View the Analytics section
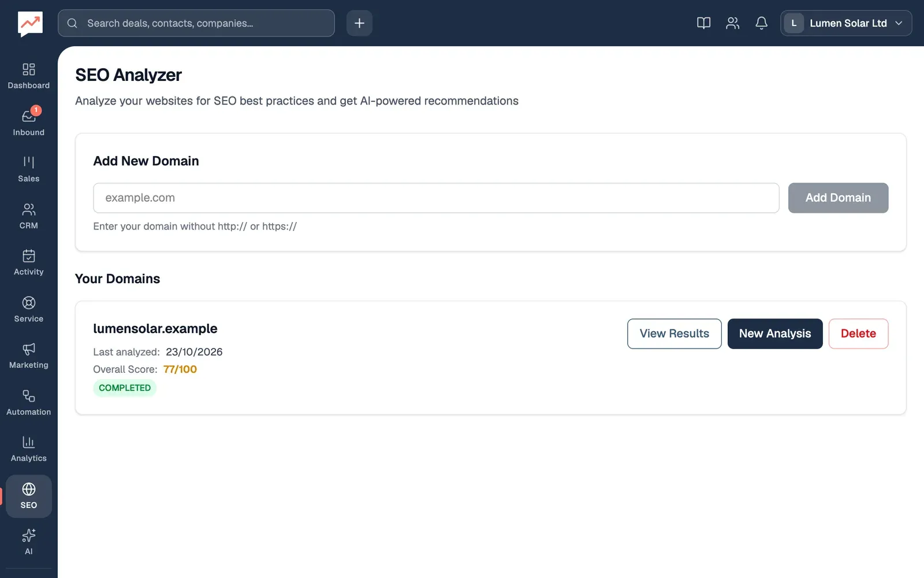This screenshot has height=578, width=924. pos(29,449)
